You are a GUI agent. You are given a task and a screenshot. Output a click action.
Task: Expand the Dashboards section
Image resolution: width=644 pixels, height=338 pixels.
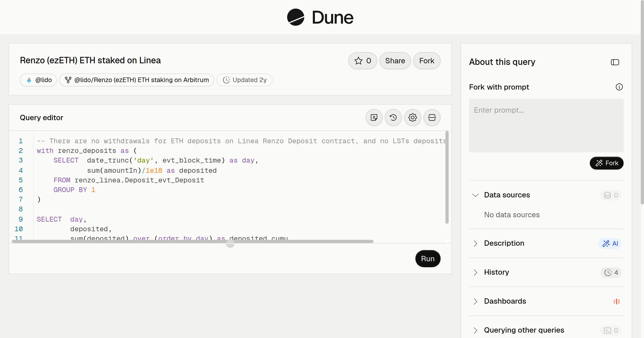coord(475,301)
